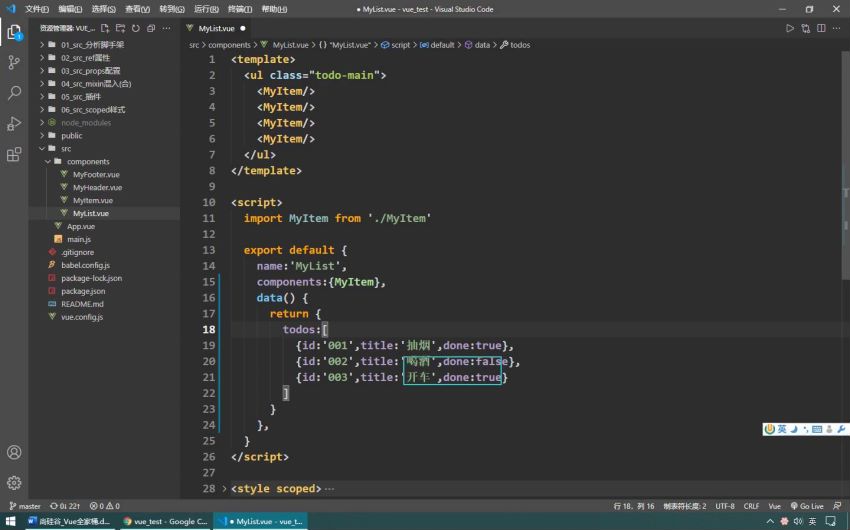Show hidden tray icons chevron

pos(770,521)
